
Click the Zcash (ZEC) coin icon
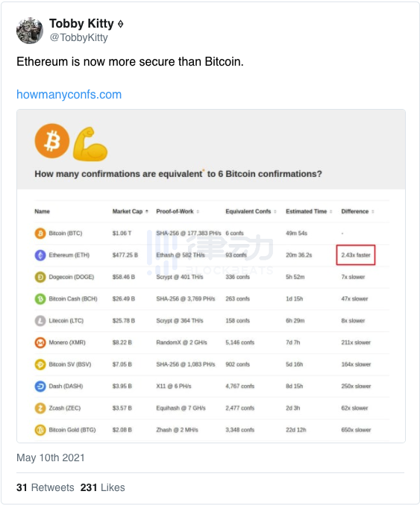click(x=40, y=408)
